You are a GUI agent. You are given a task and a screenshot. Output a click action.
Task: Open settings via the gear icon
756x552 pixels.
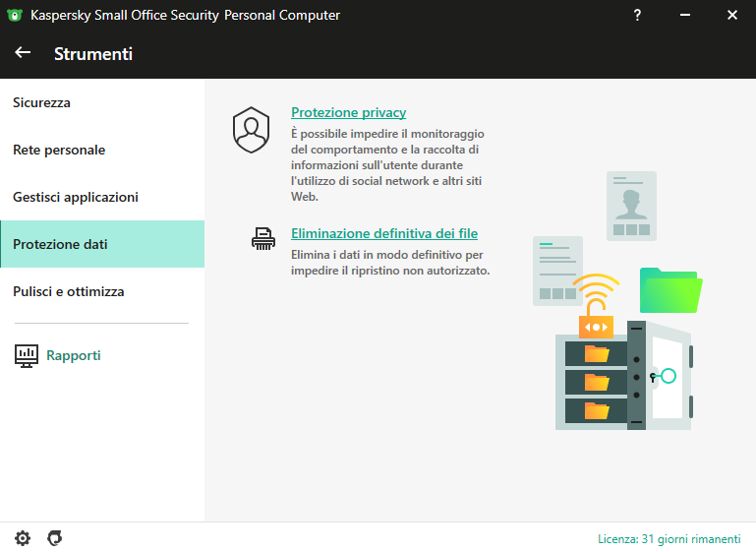pyautogui.click(x=23, y=538)
